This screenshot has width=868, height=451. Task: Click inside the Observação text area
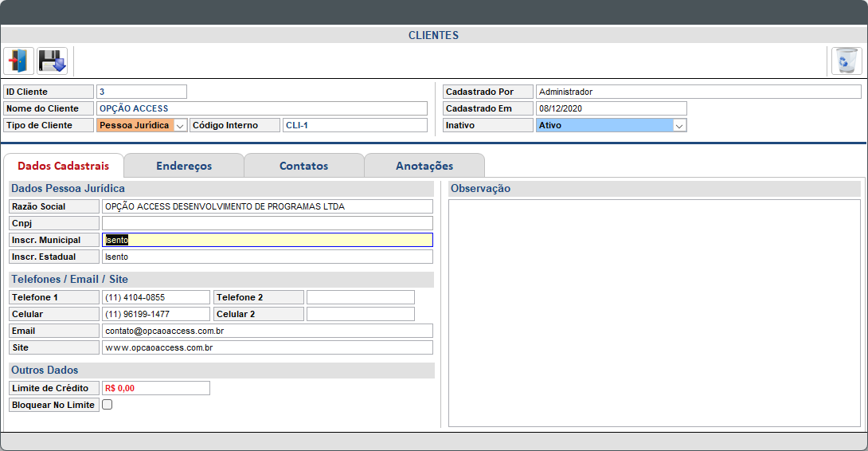pos(655,313)
